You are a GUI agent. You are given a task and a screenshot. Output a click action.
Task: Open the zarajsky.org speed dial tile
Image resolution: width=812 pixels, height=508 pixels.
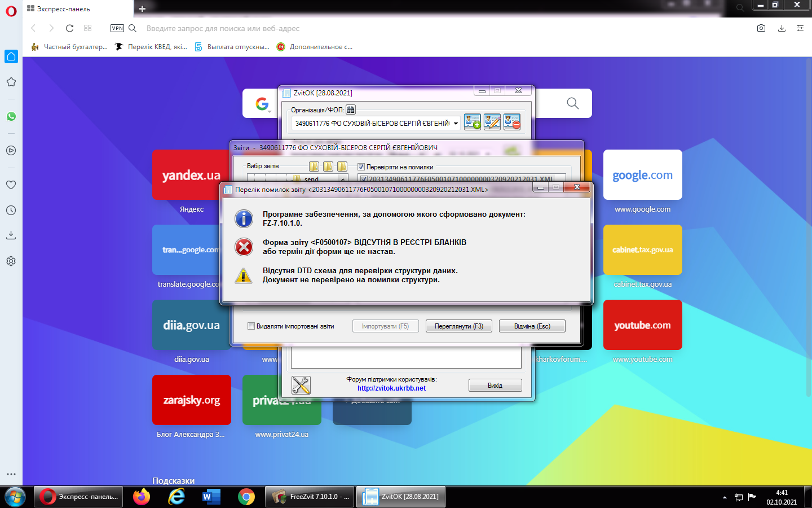coord(192,400)
